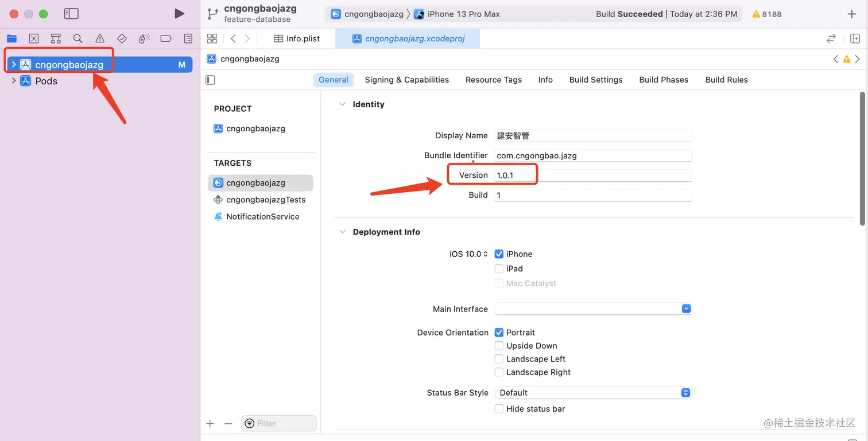Toggle the navigator sidebar panel icon
Image resolution: width=868 pixels, height=441 pixels.
point(71,13)
